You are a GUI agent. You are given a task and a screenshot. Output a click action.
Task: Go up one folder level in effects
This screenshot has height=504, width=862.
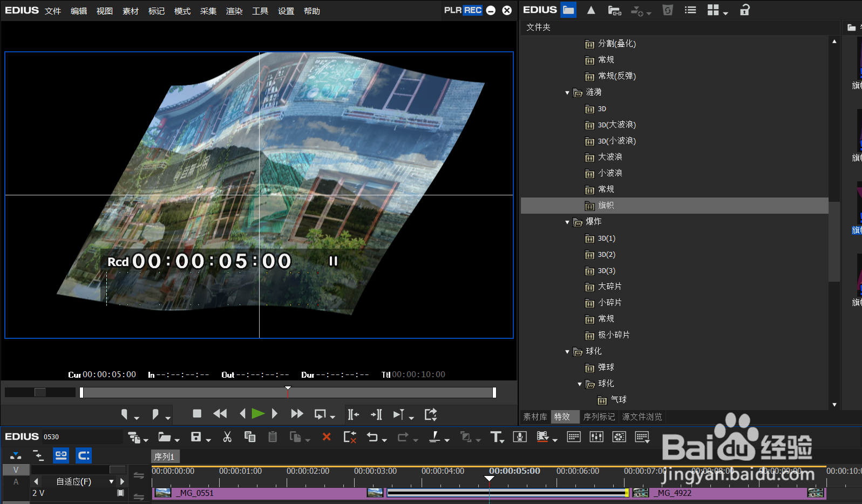click(x=591, y=10)
